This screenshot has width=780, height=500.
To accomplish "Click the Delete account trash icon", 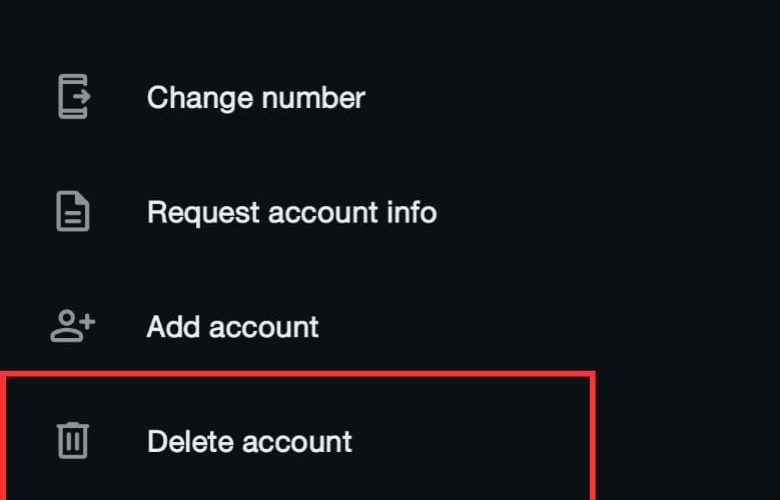I will 72,441.
